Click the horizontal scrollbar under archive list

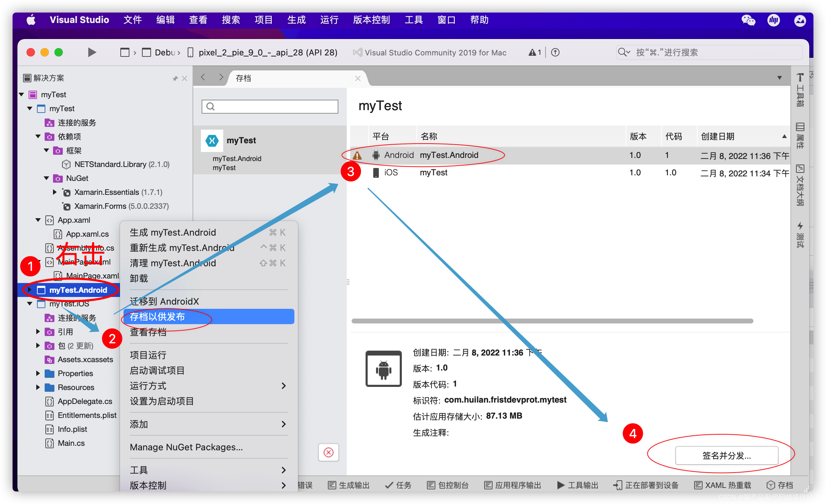click(x=552, y=321)
